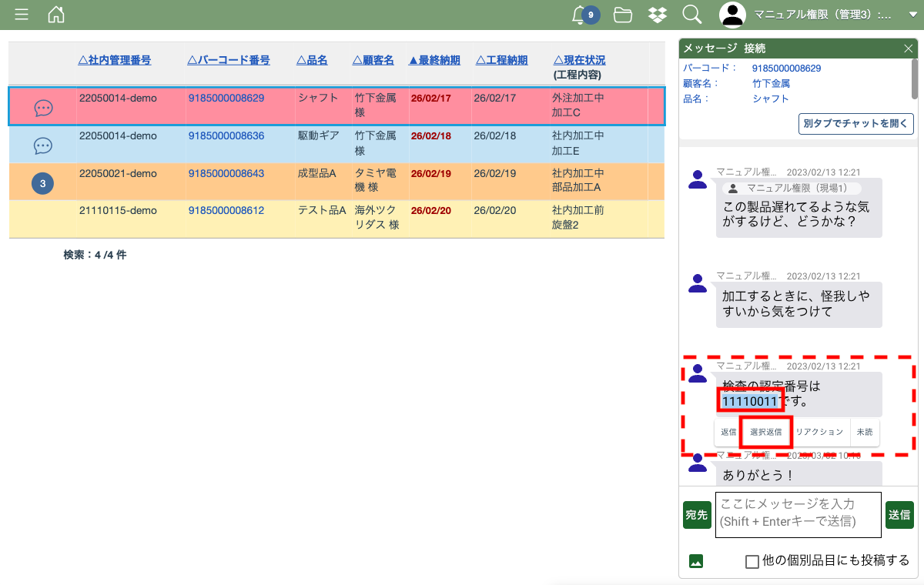Screen dimensions: 924x585
Task: Click the message input text field
Action: coord(798,514)
